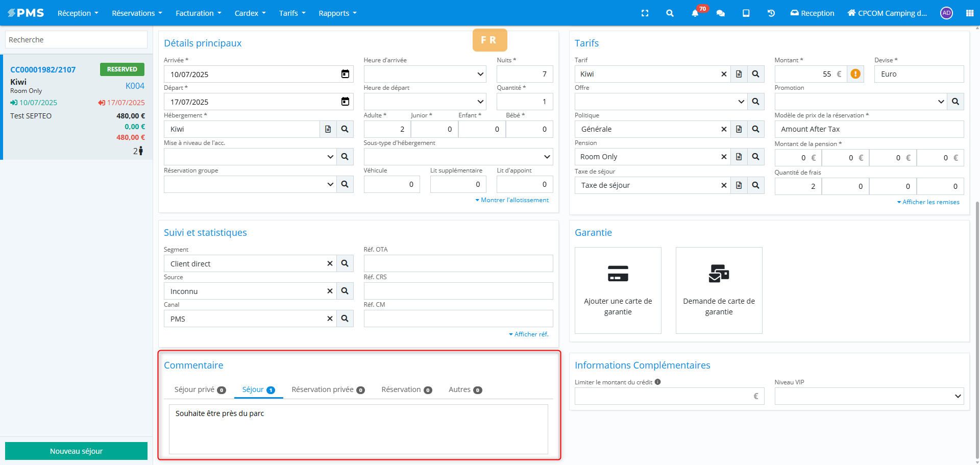Open the Facturation menu
Image resolution: width=980 pixels, height=465 pixels.
(198, 13)
